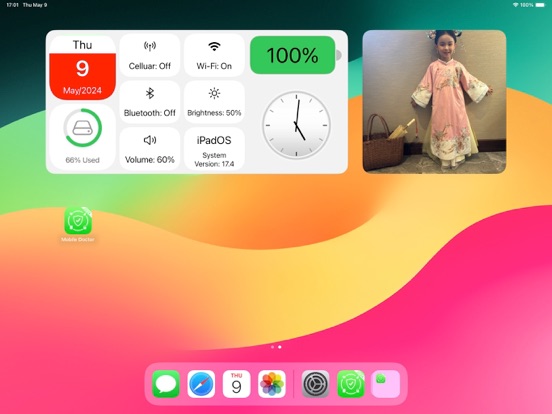Screen dimensions: 552x414
Task: Tap the Bluetooth: Off tile
Action: coord(150,102)
